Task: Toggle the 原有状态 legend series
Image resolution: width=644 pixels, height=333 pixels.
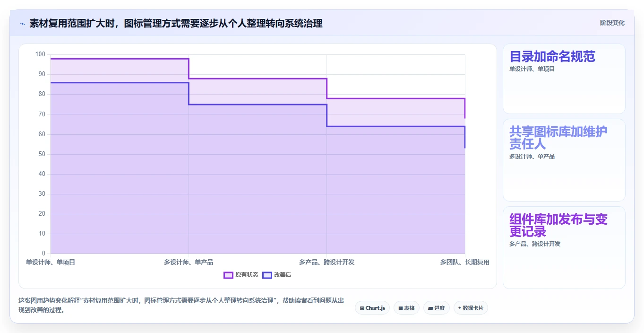Action: pos(241,275)
